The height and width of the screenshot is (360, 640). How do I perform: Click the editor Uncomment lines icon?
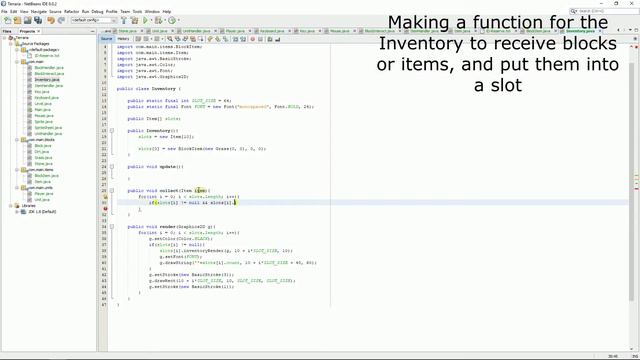click(x=278, y=39)
